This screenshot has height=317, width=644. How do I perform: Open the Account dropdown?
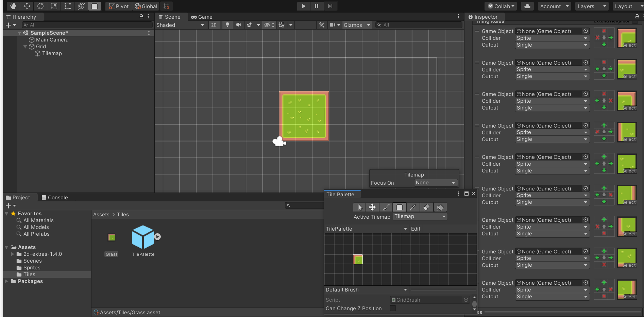coord(554,6)
